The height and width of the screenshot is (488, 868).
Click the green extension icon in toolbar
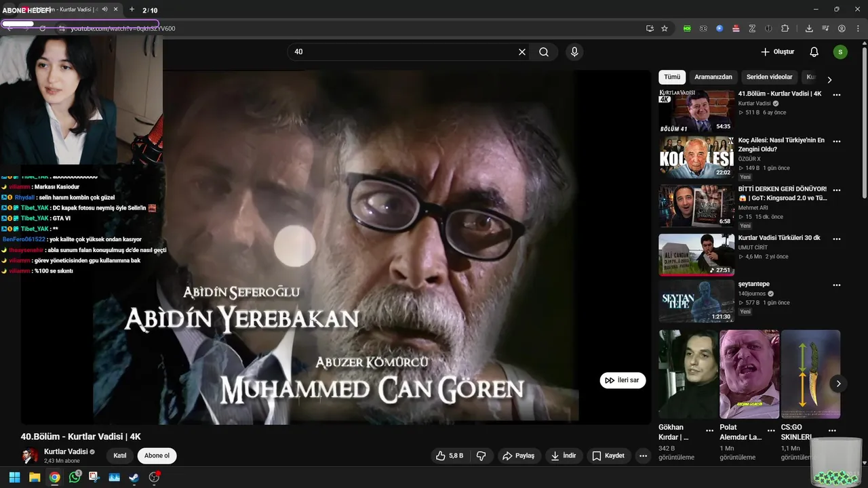tap(687, 28)
